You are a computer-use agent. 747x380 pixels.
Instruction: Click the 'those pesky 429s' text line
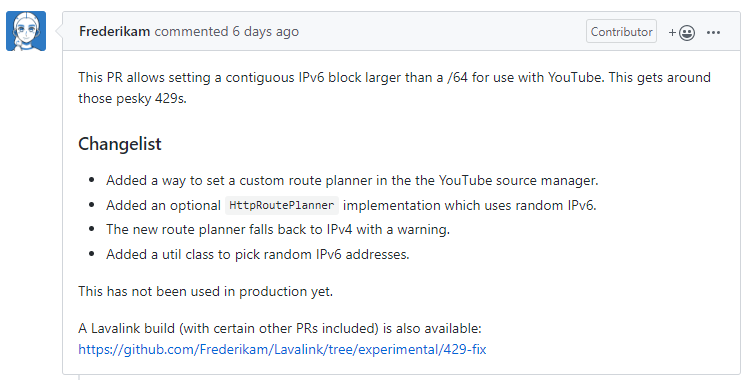pyautogui.click(x=132, y=98)
